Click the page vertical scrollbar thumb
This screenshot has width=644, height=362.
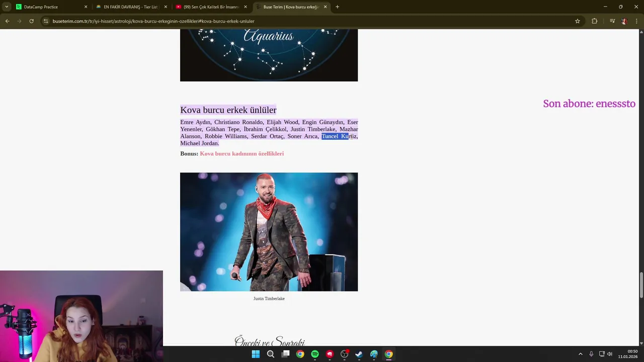pyautogui.click(x=641, y=285)
